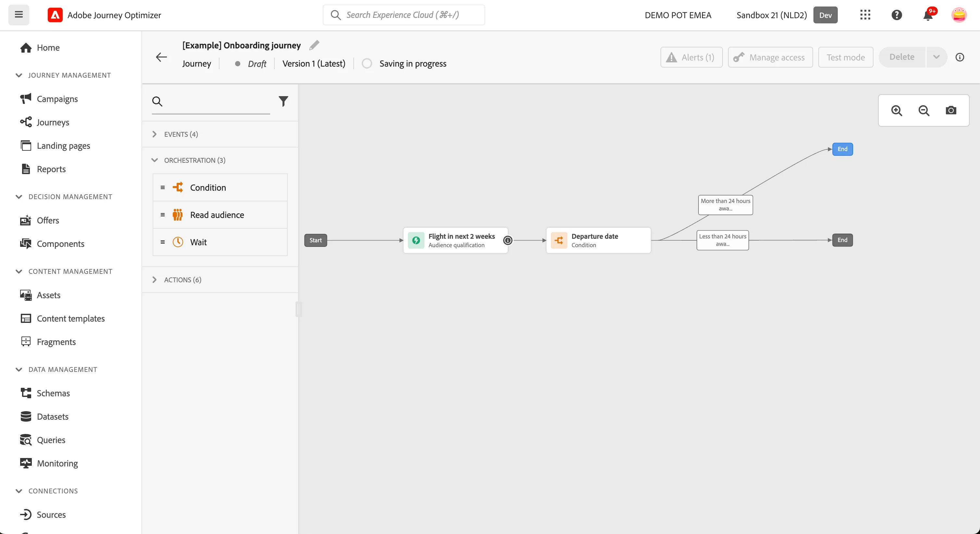The height and width of the screenshot is (534, 980).
Task: Take a canvas screenshot with camera icon
Action: (x=951, y=110)
